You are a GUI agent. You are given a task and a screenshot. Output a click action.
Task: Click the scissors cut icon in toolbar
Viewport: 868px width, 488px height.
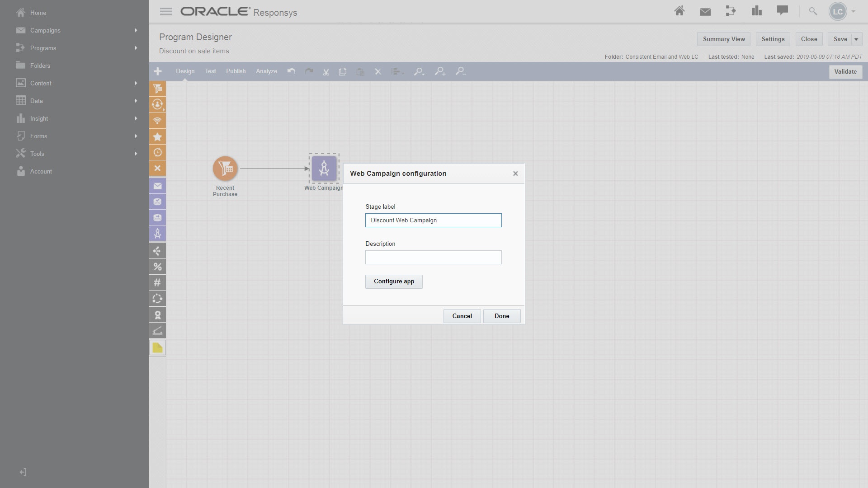(326, 72)
